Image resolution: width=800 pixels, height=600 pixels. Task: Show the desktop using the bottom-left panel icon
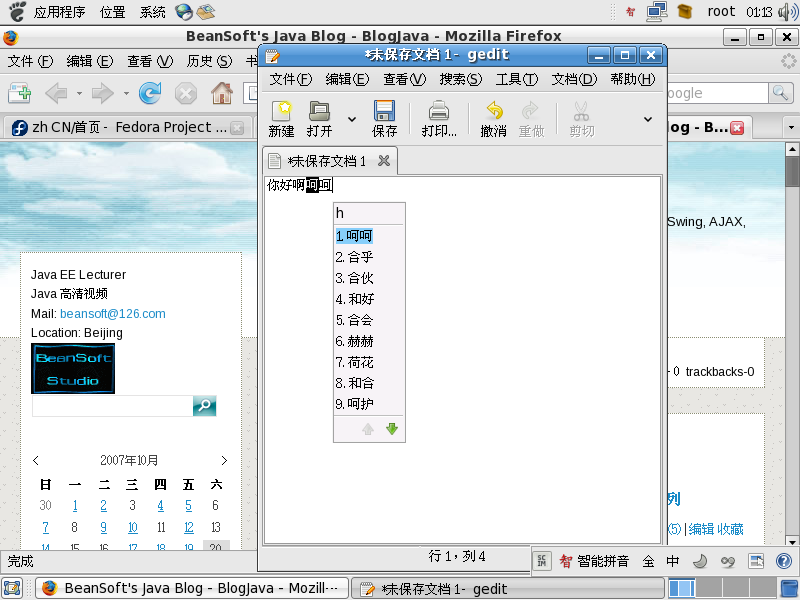point(12,588)
